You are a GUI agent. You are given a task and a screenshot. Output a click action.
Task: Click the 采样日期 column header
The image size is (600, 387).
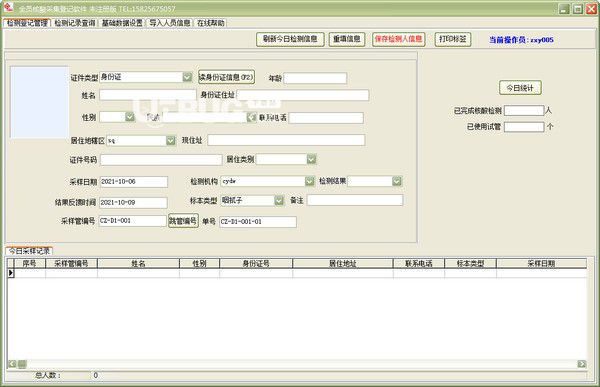[541, 263]
